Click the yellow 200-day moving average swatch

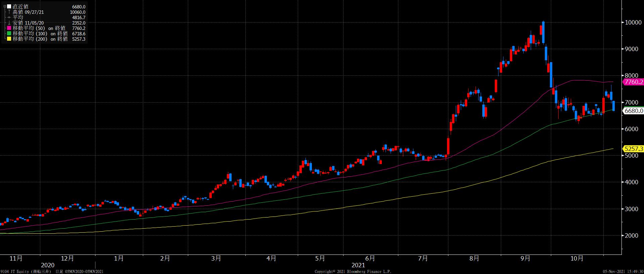pos(9,39)
